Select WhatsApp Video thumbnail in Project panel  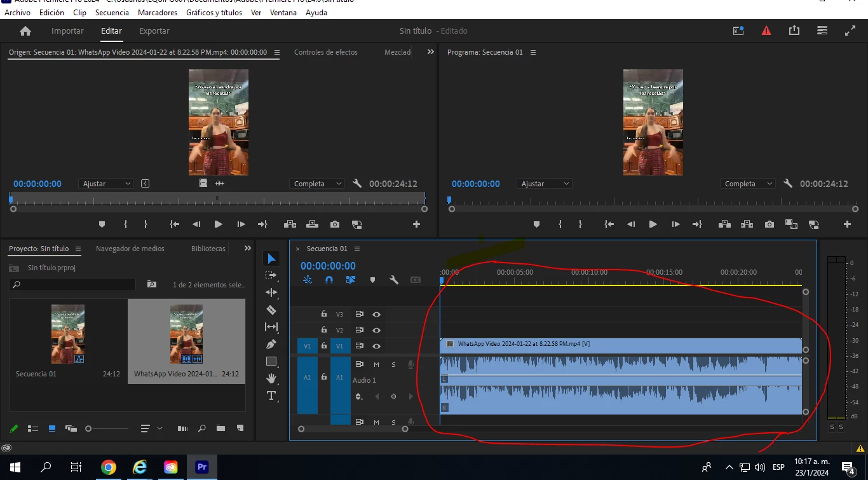pyautogui.click(x=186, y=334)
